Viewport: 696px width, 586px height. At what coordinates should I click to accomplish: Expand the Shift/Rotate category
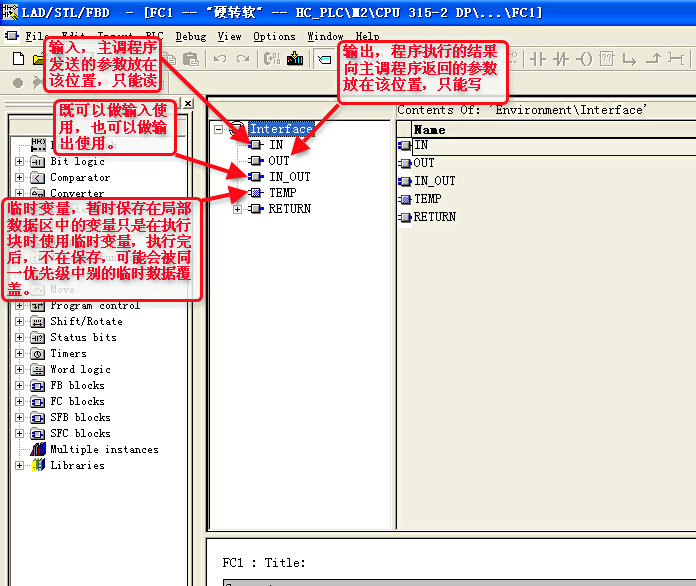click(x=19, y=321)
